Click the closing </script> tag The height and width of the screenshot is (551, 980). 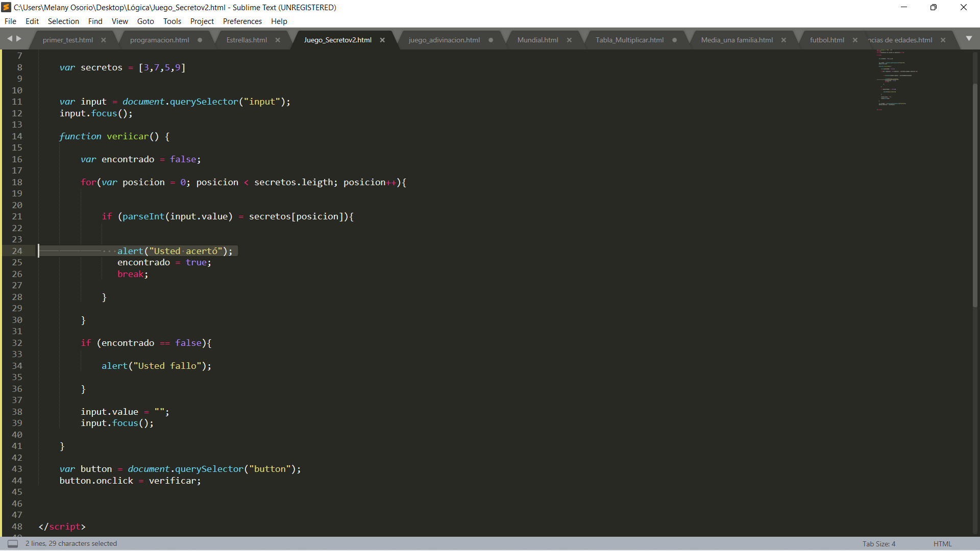click(x=62, y=527)
